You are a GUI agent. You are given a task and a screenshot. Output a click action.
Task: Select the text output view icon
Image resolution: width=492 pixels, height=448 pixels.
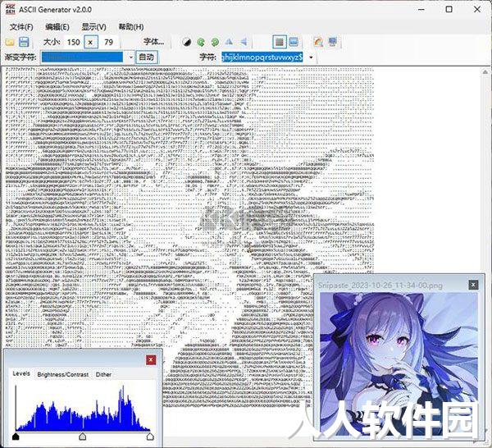coord(280,42)
